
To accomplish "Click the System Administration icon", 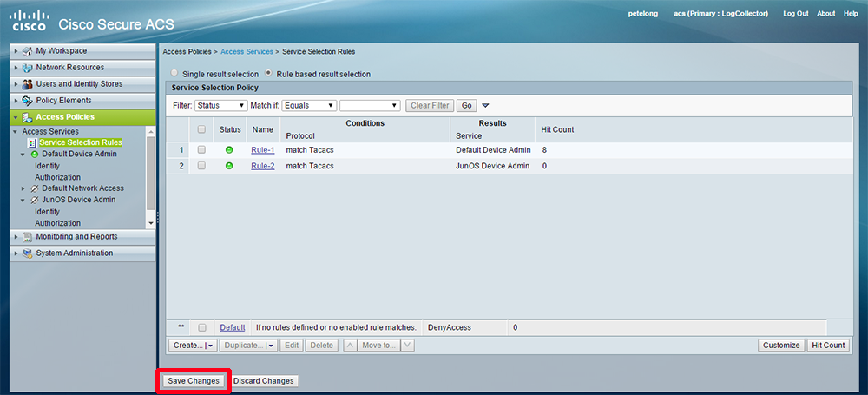I will tap(28, 253).
